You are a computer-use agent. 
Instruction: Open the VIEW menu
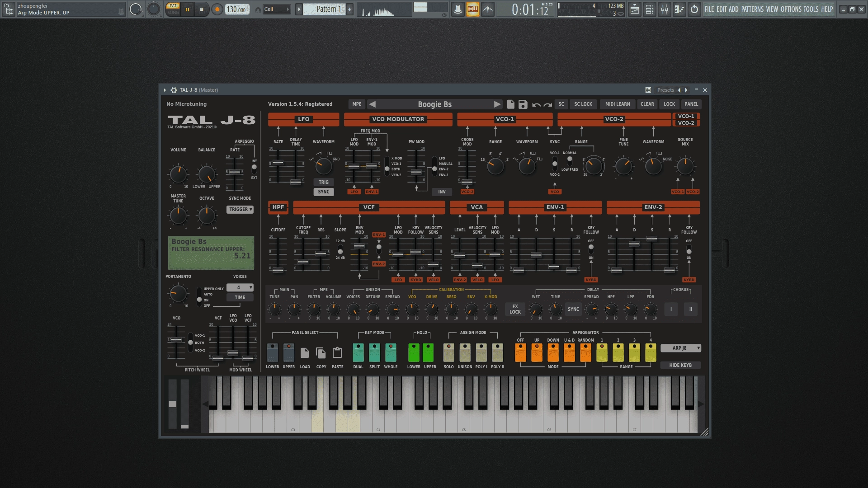(772, 9)
